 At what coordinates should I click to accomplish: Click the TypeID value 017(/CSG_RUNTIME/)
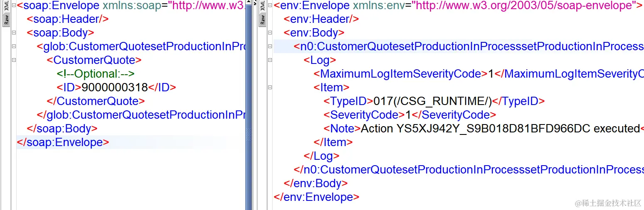click(x=433, y=101)
